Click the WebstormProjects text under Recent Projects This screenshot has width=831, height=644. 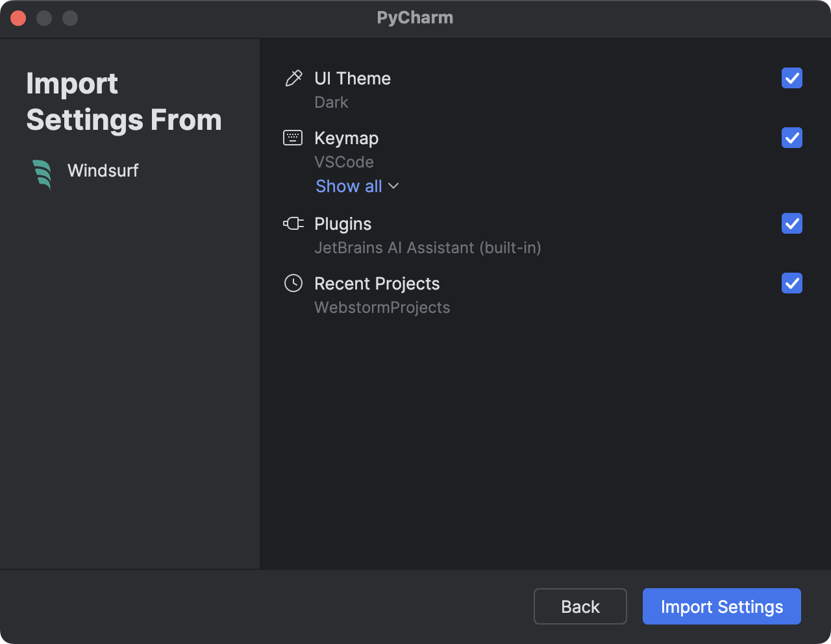coord(382,307)
